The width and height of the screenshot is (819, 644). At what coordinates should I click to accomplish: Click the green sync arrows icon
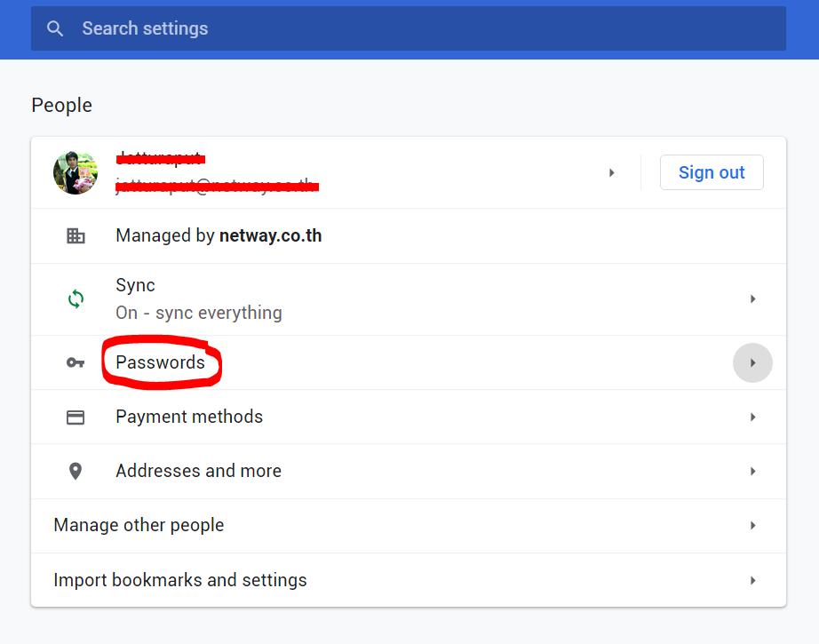coord(76,299)
